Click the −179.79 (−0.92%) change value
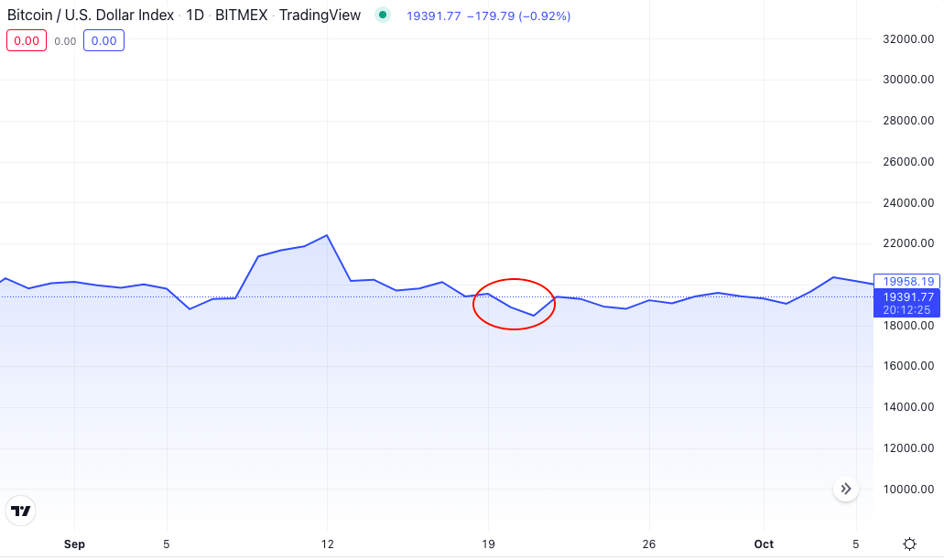This screenshot has height=560, width=944. pos(519,16)
